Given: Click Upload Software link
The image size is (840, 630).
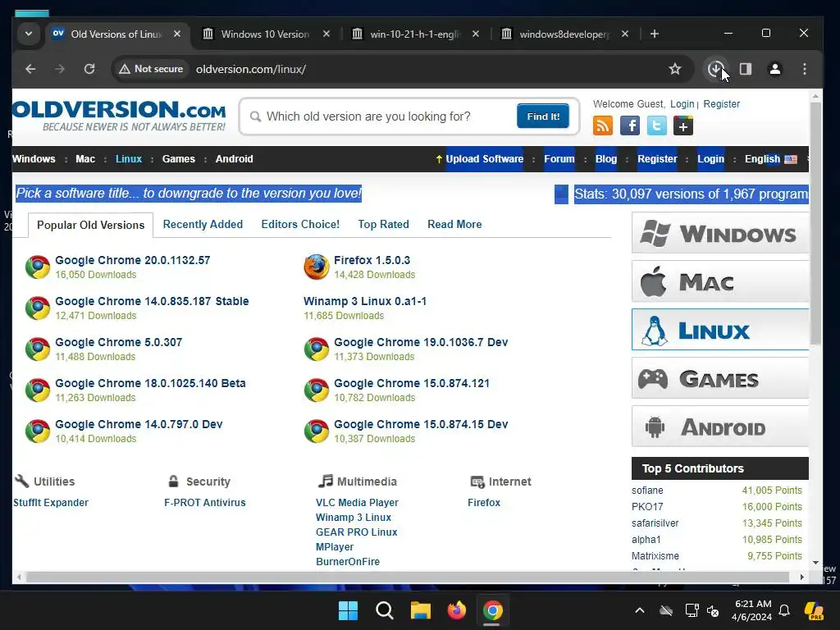Looking at the screenshot, I should pyautogui.click(x=484, y=159).
